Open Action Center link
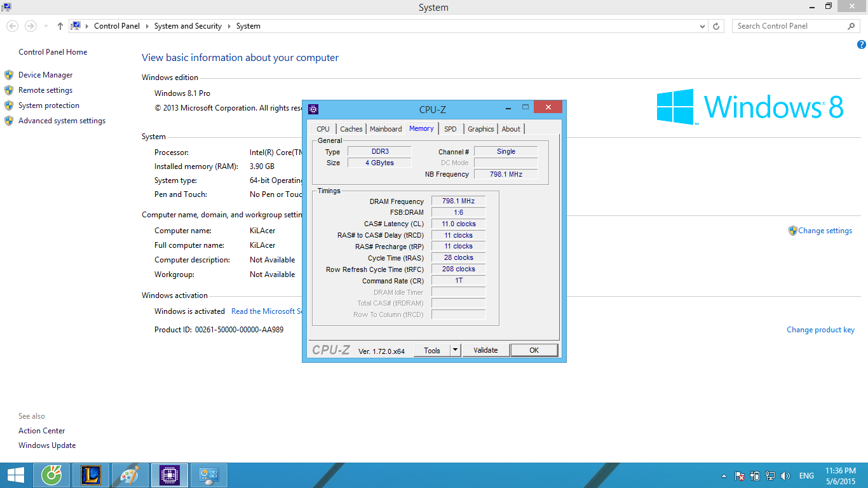 point(41,431)
